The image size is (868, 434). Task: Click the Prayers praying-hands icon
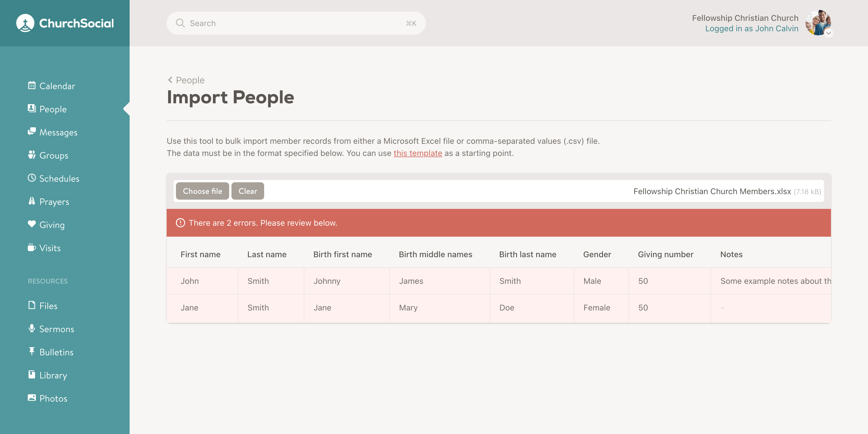[x=32, y=201]
